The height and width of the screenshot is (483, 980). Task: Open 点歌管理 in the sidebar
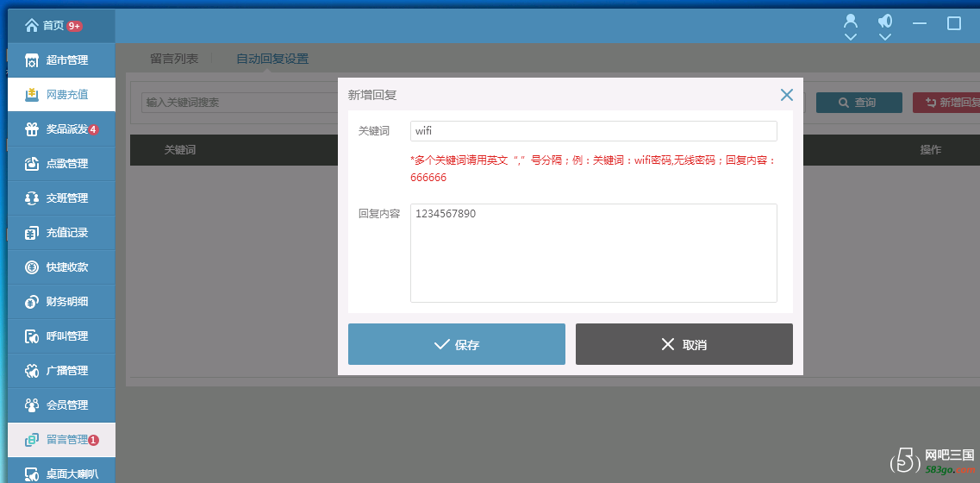tap(61, 163)
